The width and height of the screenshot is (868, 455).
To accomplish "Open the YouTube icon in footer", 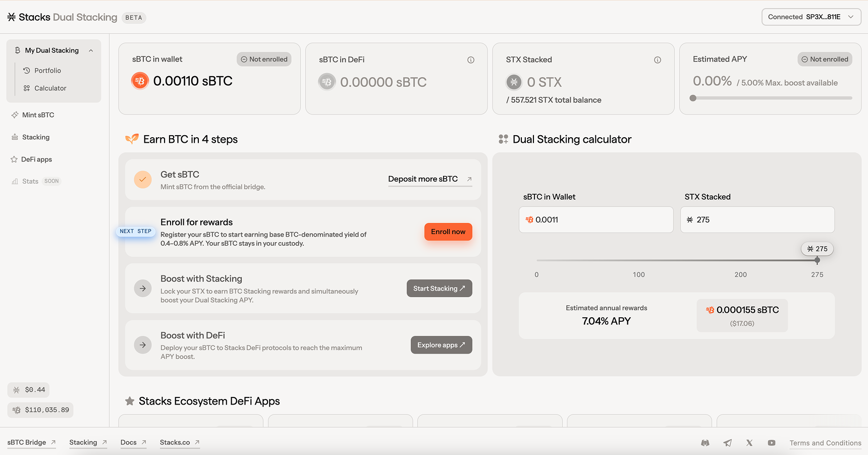I will 772,443.
